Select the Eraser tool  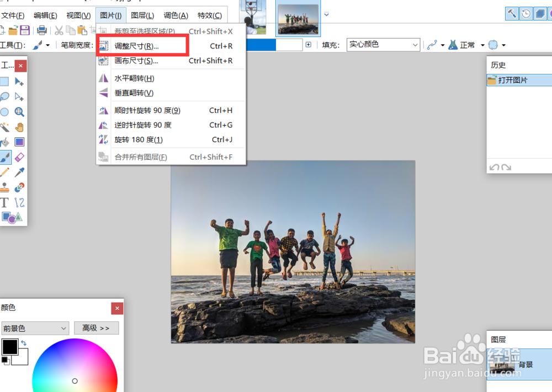pos(19,157)
